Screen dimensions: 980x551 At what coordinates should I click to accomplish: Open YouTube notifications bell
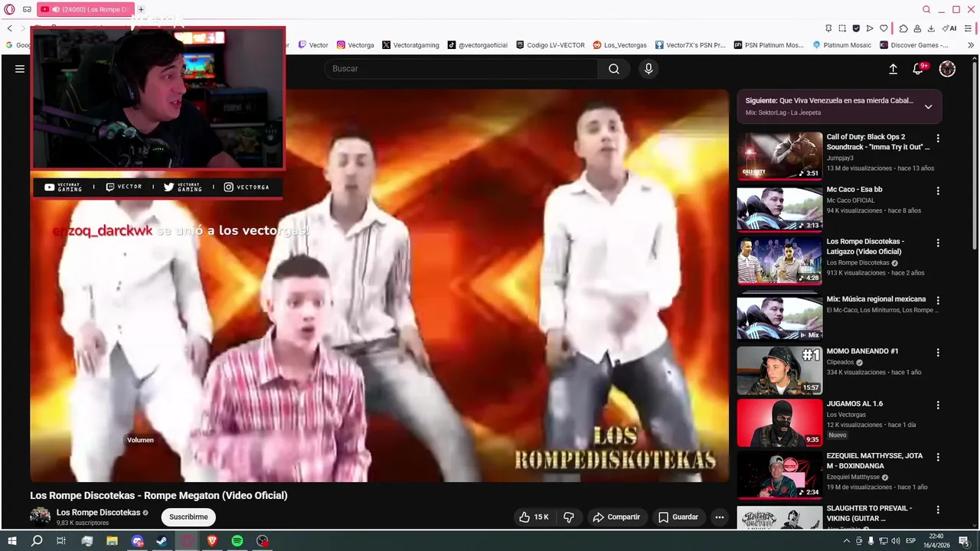point(918,69)
